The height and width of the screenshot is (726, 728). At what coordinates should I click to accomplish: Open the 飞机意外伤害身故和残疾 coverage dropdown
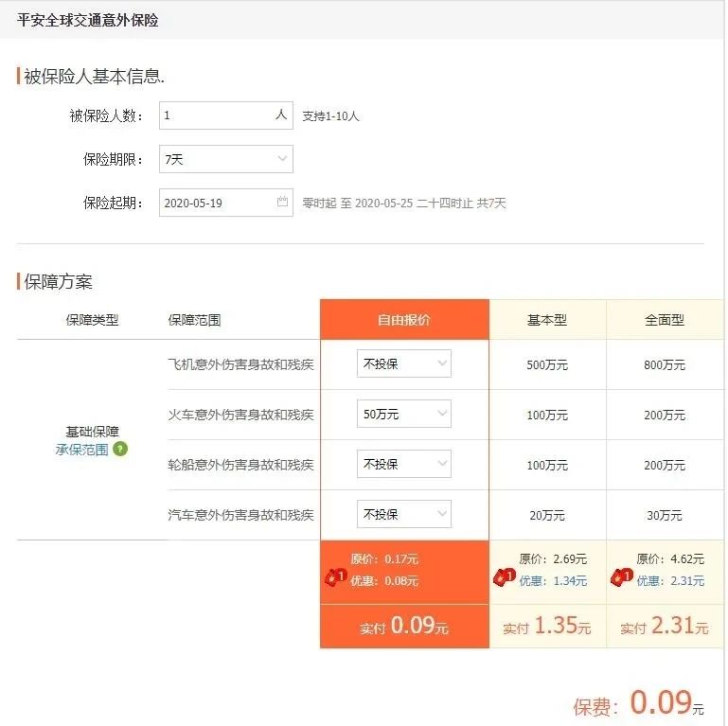click(x=404, y=363)
